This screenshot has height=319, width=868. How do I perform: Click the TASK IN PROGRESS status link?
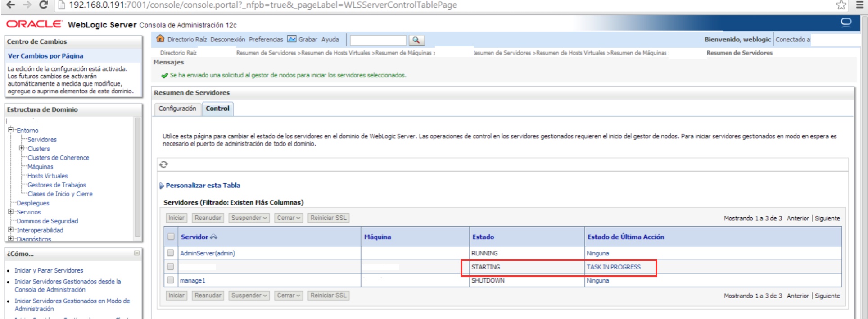point(613,267)
